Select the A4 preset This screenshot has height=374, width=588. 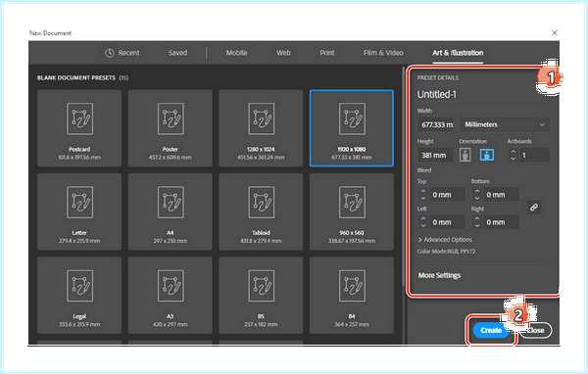tap(171, 211)
